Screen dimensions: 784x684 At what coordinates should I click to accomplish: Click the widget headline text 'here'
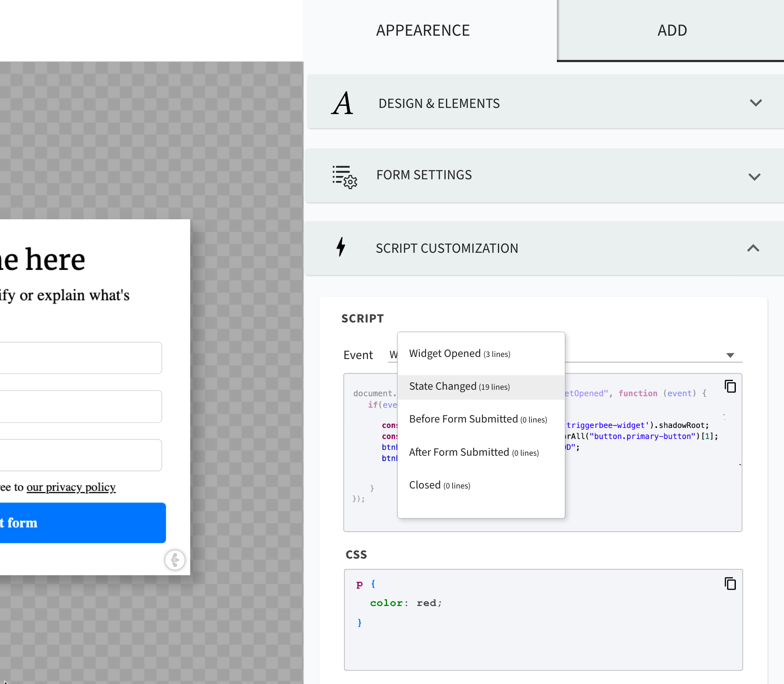[55, 259]
